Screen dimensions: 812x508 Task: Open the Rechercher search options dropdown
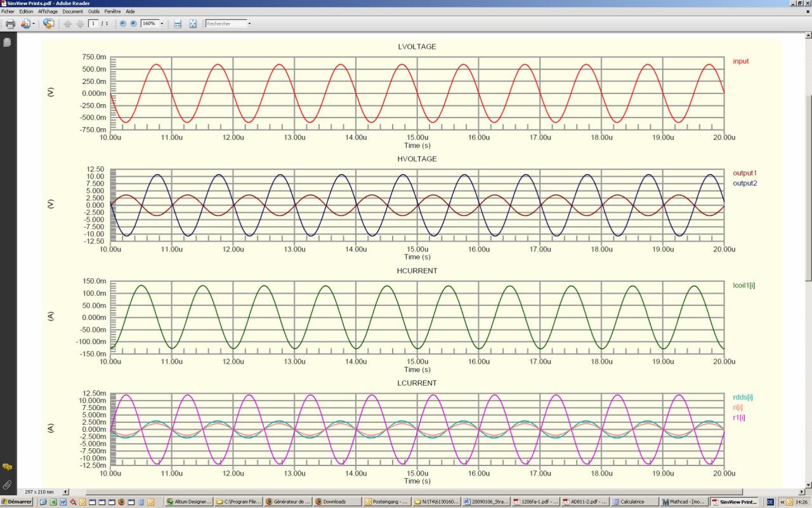tap(249, 23)
